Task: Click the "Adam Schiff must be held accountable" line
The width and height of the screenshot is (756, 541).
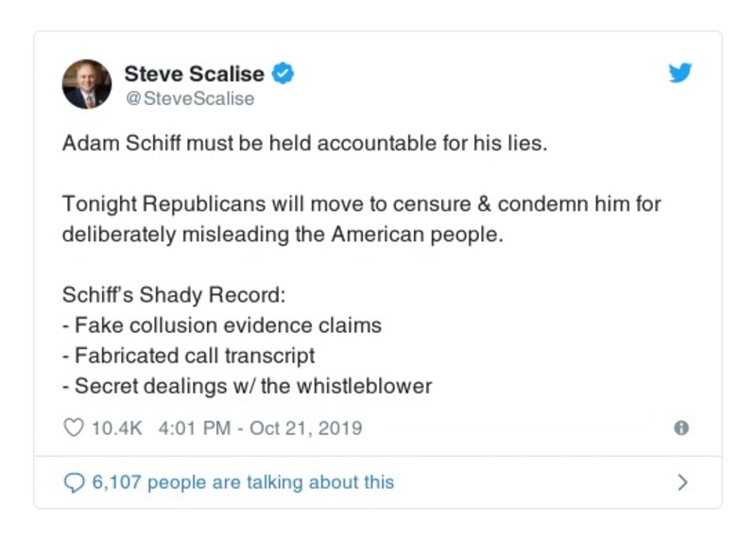Action: point(290,144)
